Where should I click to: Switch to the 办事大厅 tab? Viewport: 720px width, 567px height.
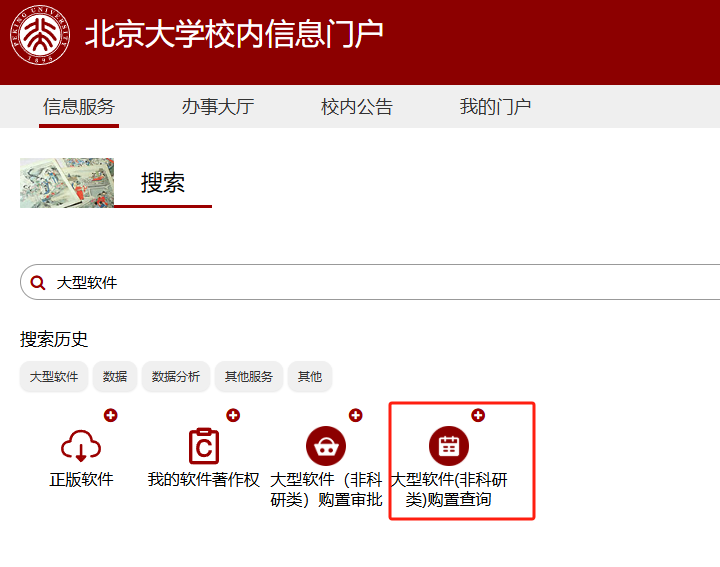click(218, 107)
